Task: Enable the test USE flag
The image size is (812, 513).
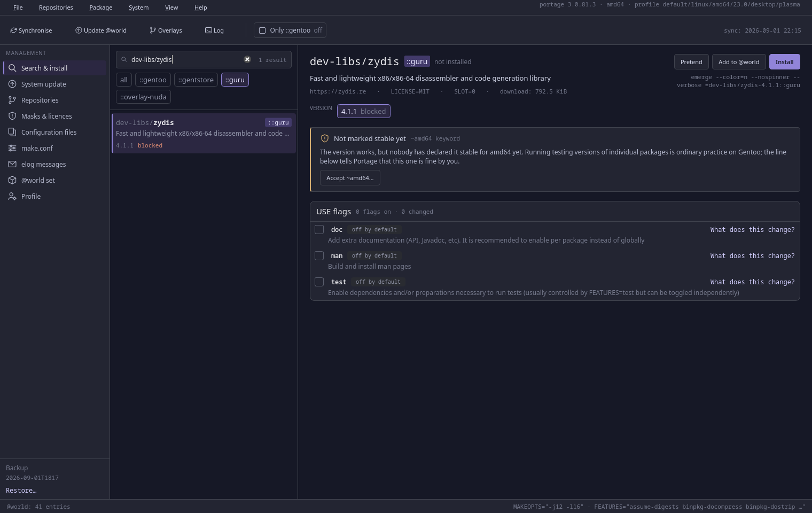Action: pos(319,282)
